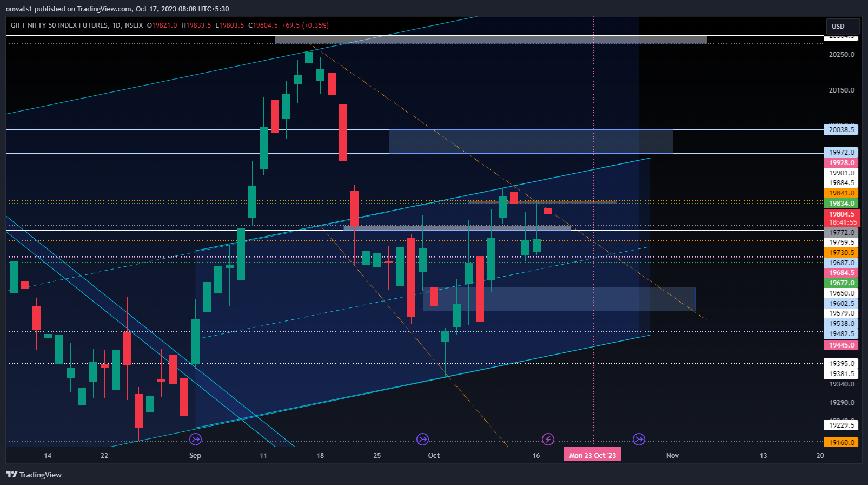Click the GIFT NIFTY 50 INDEX FUTURES title
Image resolution: width=868 pixels, height=485 pixels.
[59, 25]
